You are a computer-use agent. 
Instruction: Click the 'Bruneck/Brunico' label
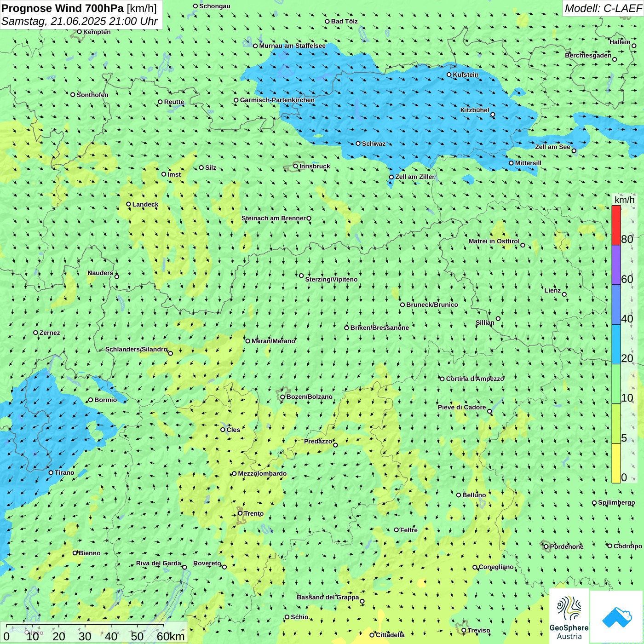tap(432, 305)
